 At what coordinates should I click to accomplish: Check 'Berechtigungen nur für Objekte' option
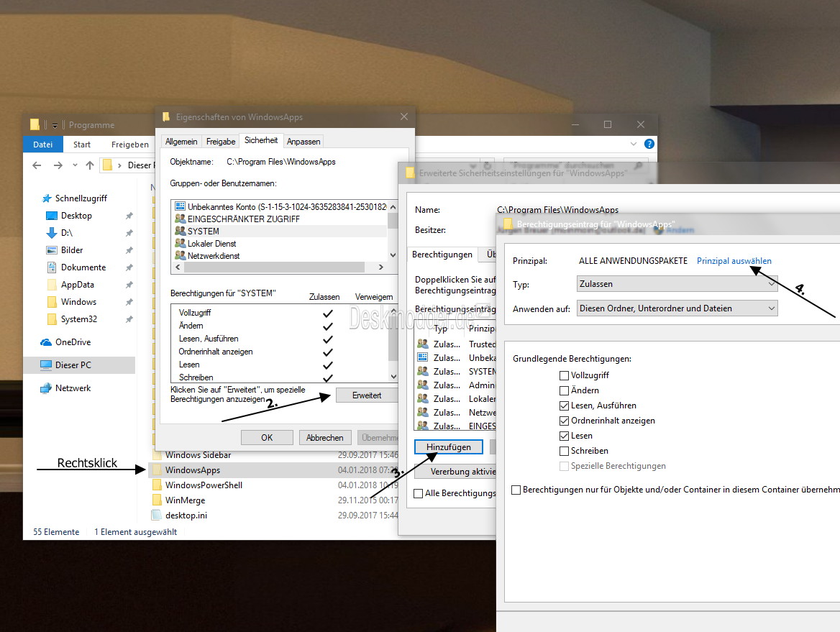click(516, 490)
